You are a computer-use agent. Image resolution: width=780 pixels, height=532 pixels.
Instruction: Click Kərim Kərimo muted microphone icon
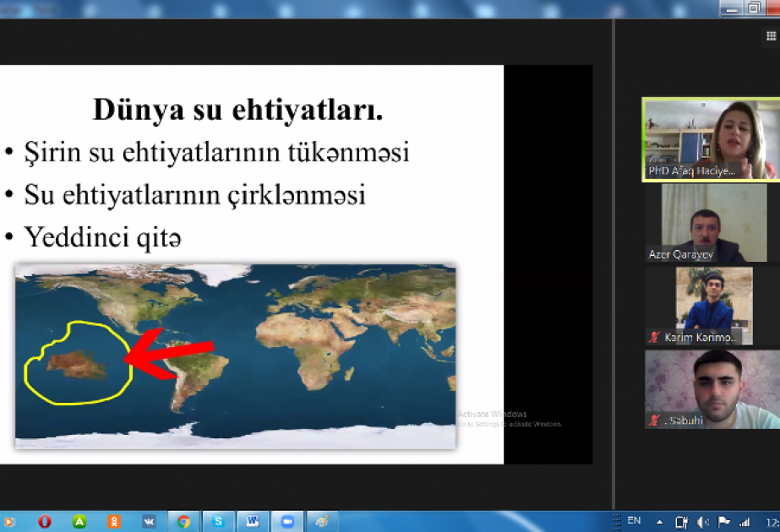(654, 337)
